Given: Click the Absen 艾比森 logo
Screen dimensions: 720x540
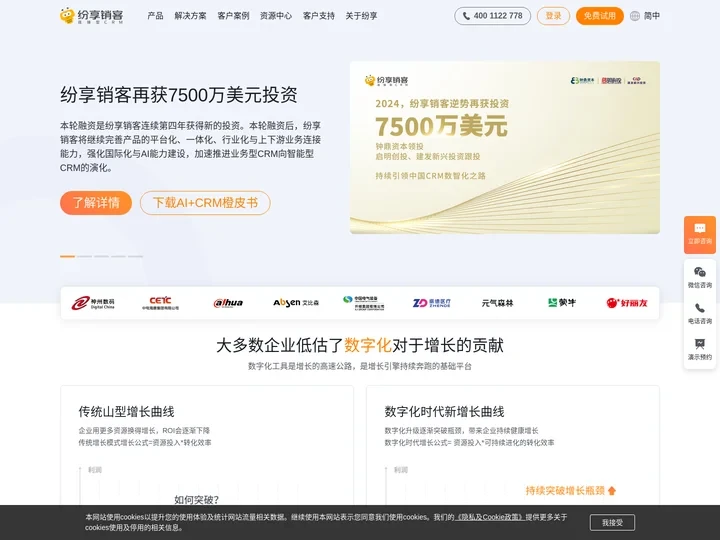Looking at the screenshot, I should tap(296, 303).
